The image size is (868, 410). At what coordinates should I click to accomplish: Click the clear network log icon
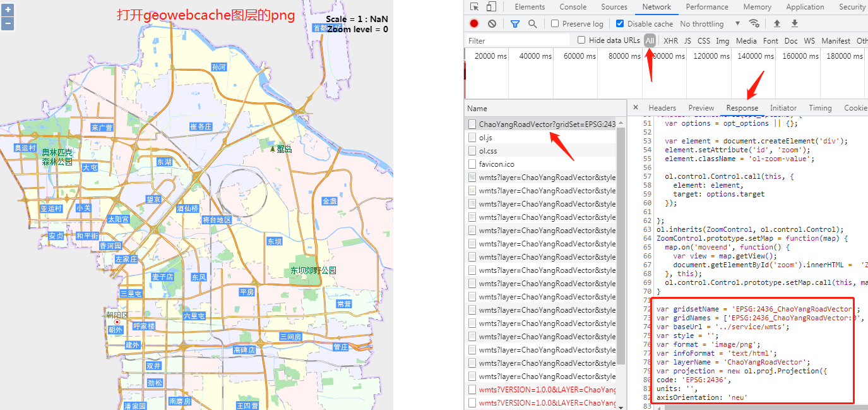[x=492, y=23]
